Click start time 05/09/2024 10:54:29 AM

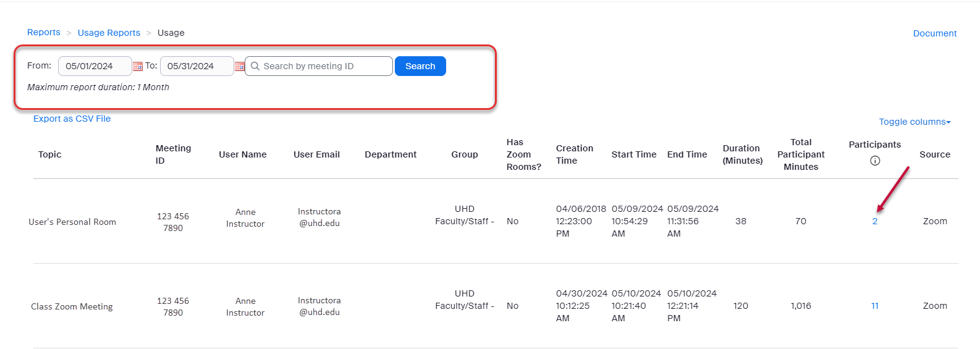point(637,221)
